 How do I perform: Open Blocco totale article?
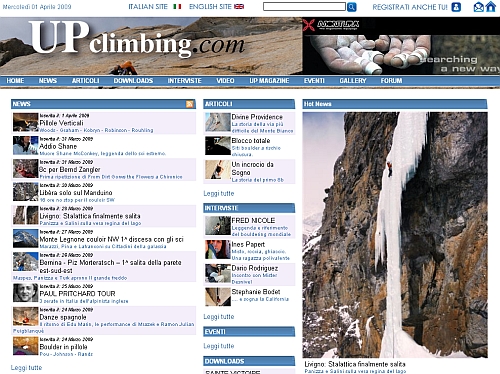tap(251, 141)
